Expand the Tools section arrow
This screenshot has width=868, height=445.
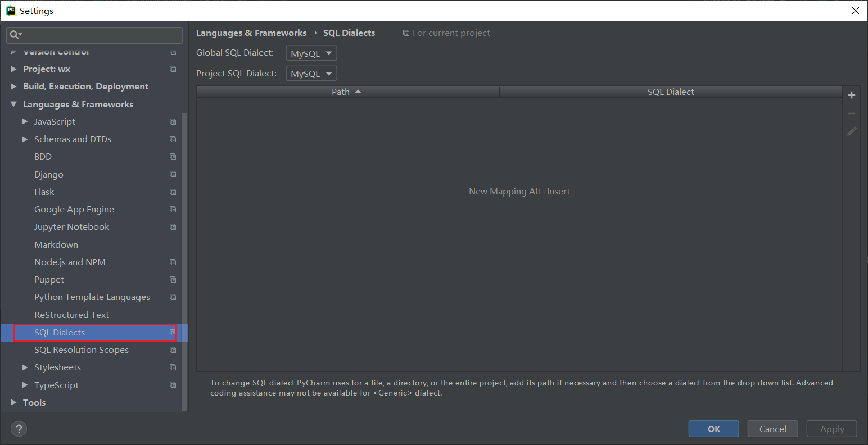coord(13,403)
